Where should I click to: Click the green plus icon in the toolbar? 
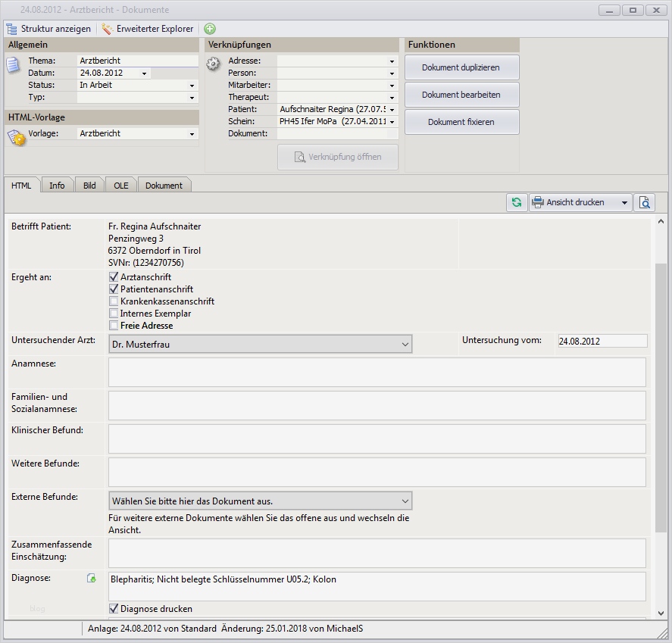pos(210,29)
